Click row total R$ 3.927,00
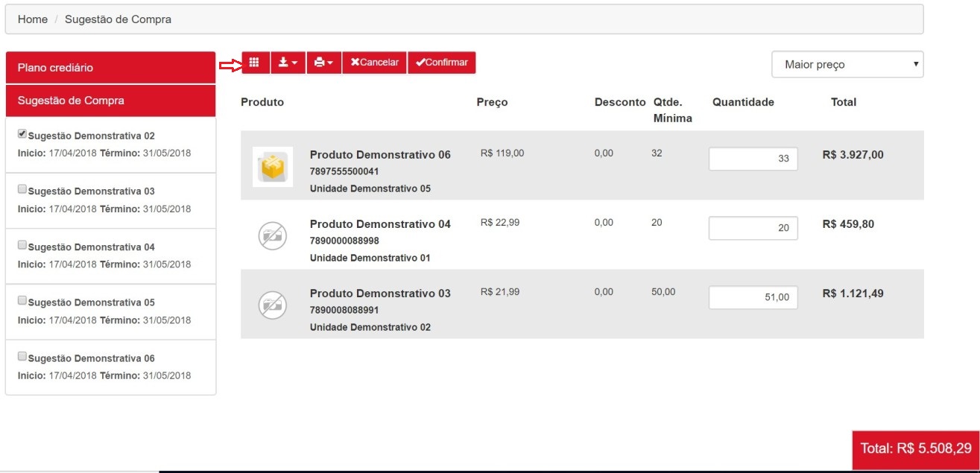980x473 pixels. coord(853,155)
